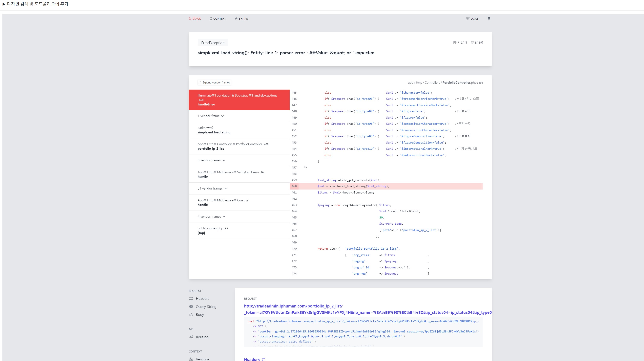Expand the 4 vendor frames group
The width and height of the screenshot is (644, 361).
(x=211, y=216)
